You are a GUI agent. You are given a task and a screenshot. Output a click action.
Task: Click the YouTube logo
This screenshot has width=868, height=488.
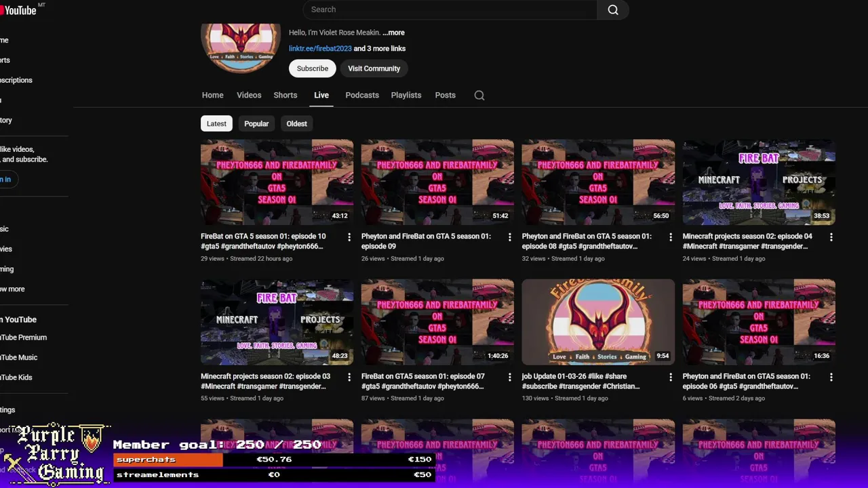[x=19, y=9]
